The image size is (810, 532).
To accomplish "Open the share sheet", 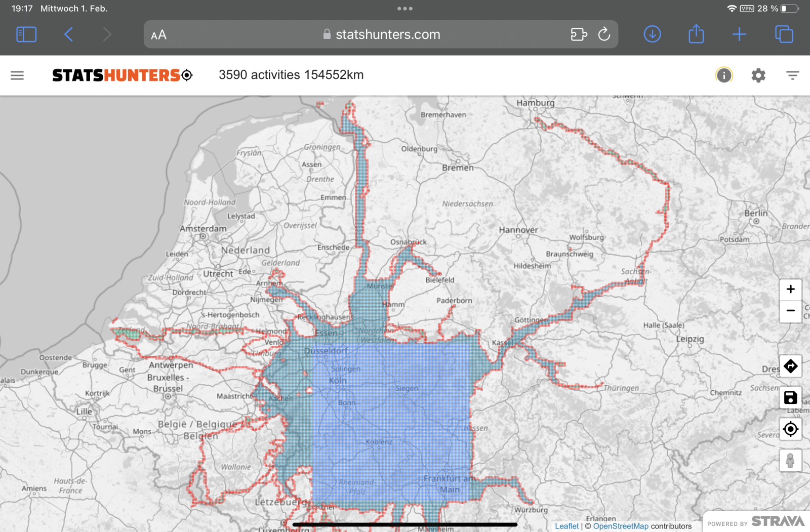I will (x=696, y=34).
